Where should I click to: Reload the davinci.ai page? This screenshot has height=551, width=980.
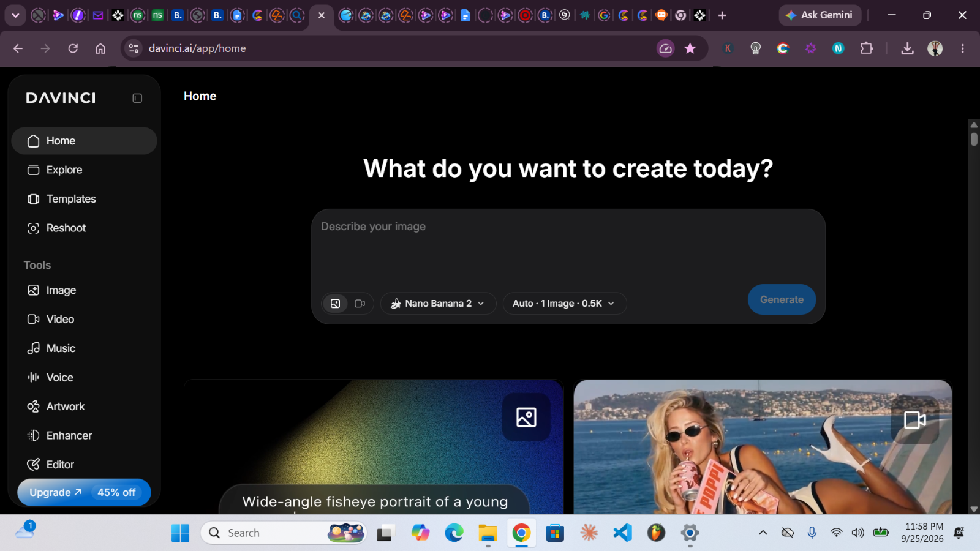pos(73,48)
